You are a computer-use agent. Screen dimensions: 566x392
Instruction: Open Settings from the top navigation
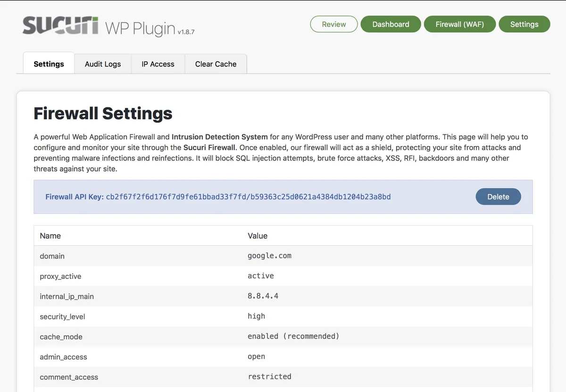[524, 24]
